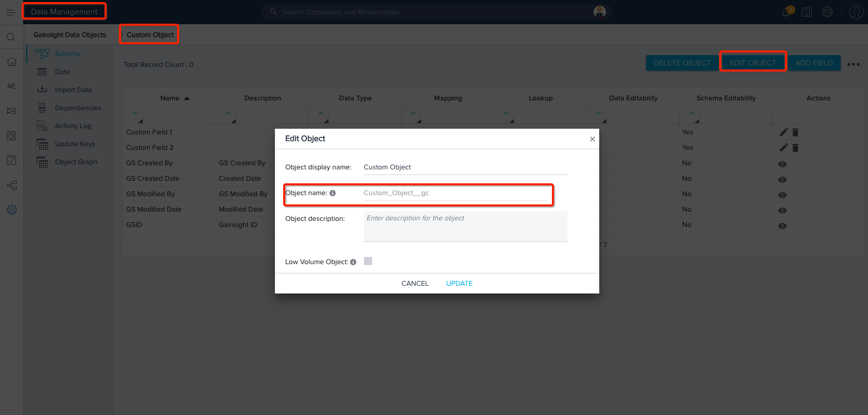
Task: Click the Schema Editability column header
Action: click(726, 98)
